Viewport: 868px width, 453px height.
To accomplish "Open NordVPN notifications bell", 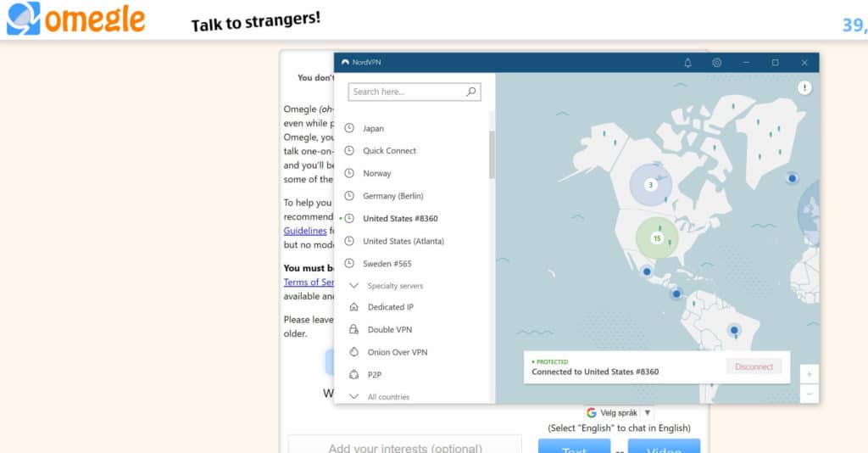I will [x=687, y=63].
